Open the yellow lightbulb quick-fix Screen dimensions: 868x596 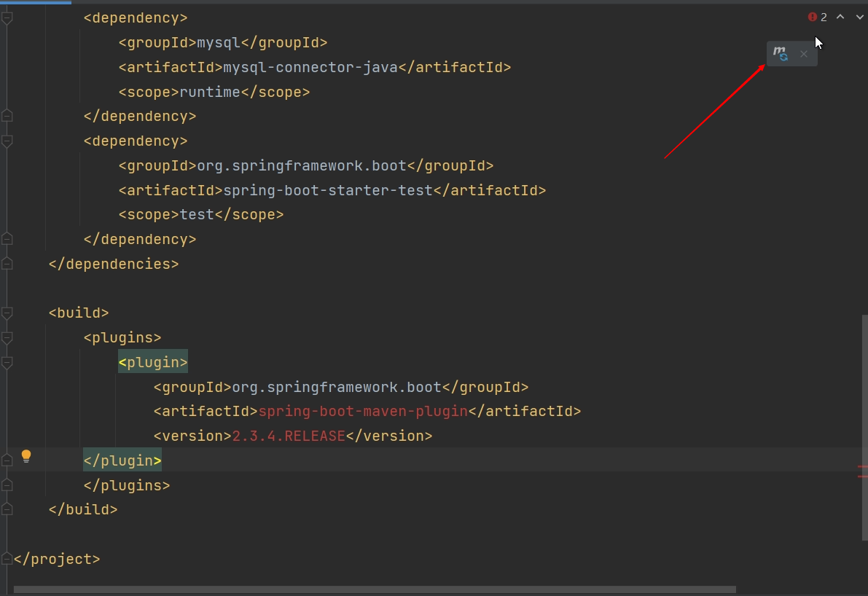tap(26, 456)
